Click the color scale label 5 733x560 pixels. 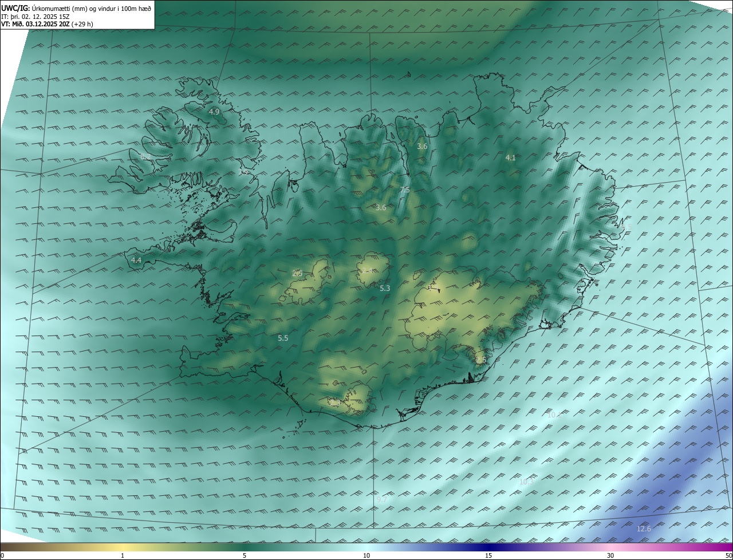coord(245,555)
